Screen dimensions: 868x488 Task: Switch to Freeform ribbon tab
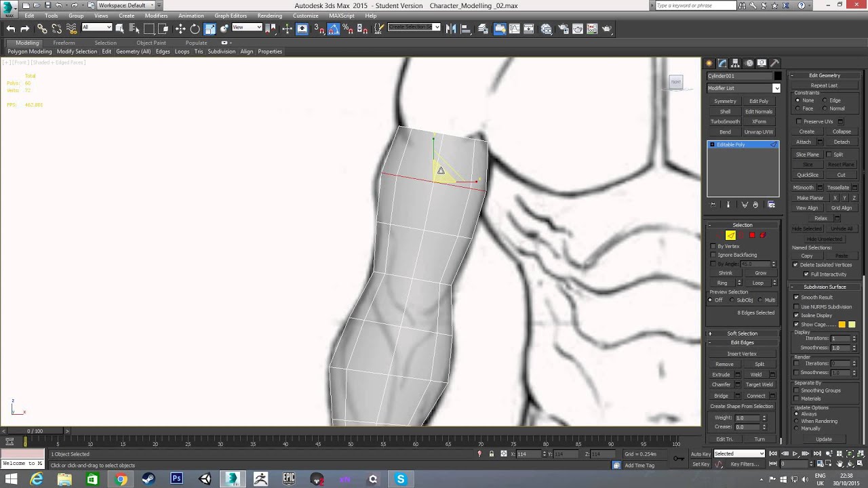tap(64, 43)
